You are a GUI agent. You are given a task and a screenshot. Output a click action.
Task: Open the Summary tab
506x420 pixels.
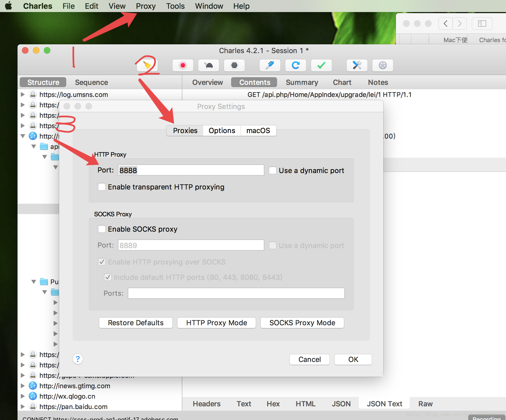tap(302, 82)
